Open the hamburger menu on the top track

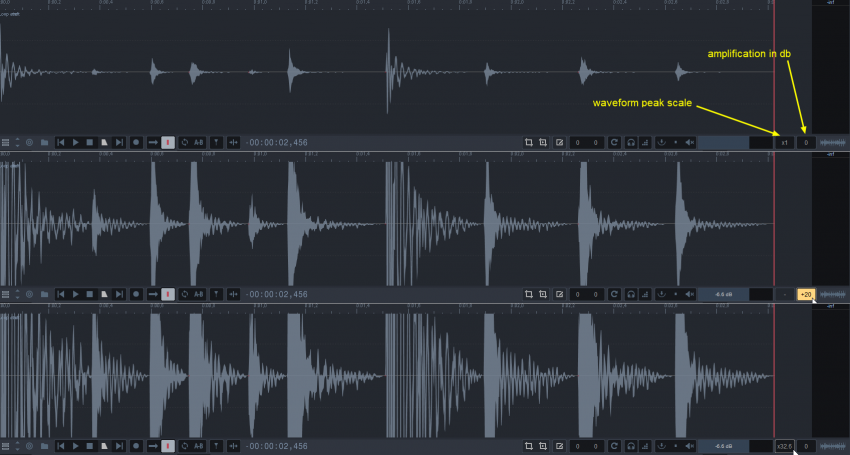pyautogui.click(x=6, y=143)
